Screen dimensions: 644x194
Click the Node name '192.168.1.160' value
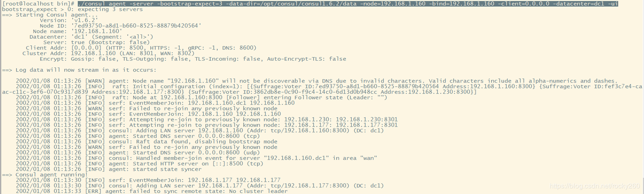(x=96, y=31)
